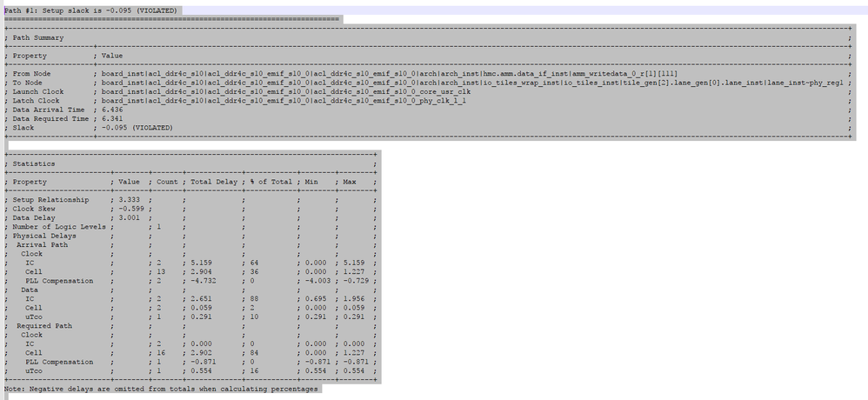Click the Latch Clock phy_clk_l_1 value
Viewport: 868px width, 400px height.
click(284, 101)
